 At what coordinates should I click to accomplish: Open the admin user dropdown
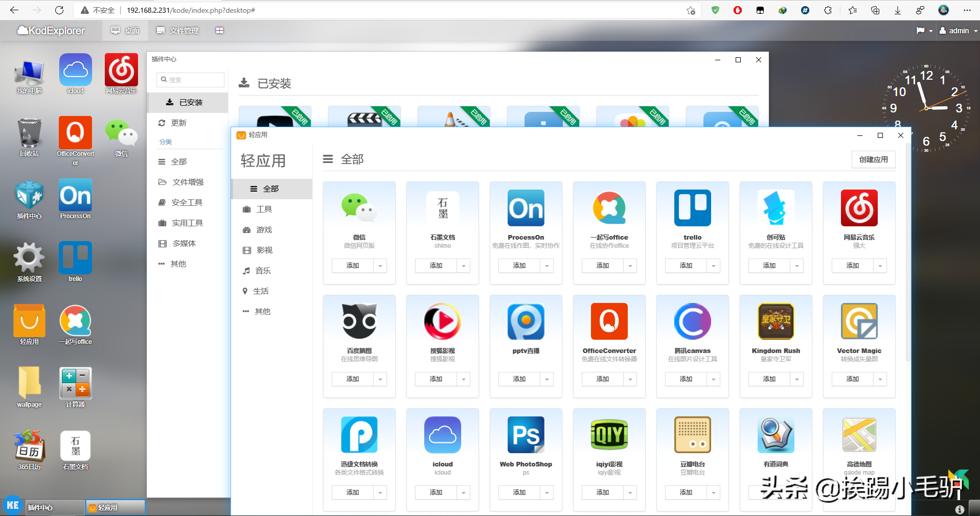coord(959,31)
